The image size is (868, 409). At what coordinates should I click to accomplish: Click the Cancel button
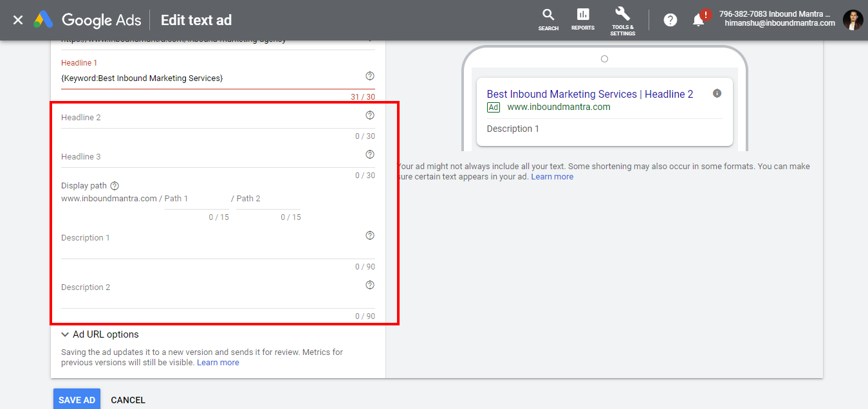pos(128,400)
